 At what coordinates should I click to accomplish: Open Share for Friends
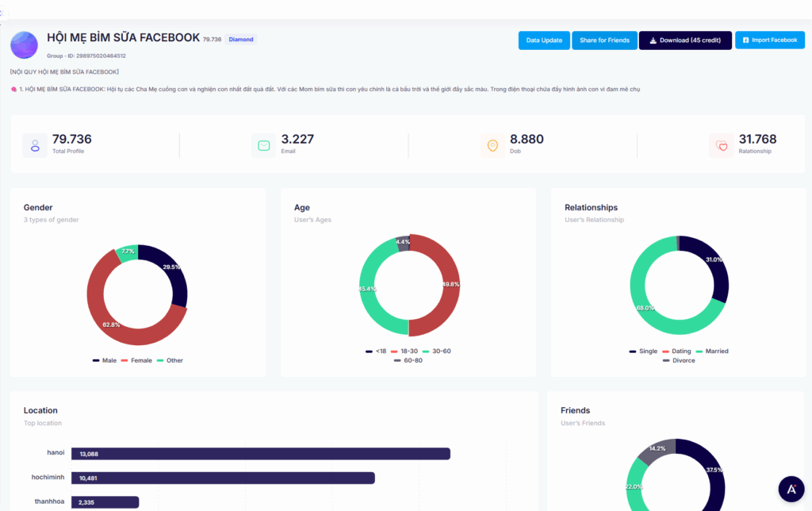coord(604,40)
